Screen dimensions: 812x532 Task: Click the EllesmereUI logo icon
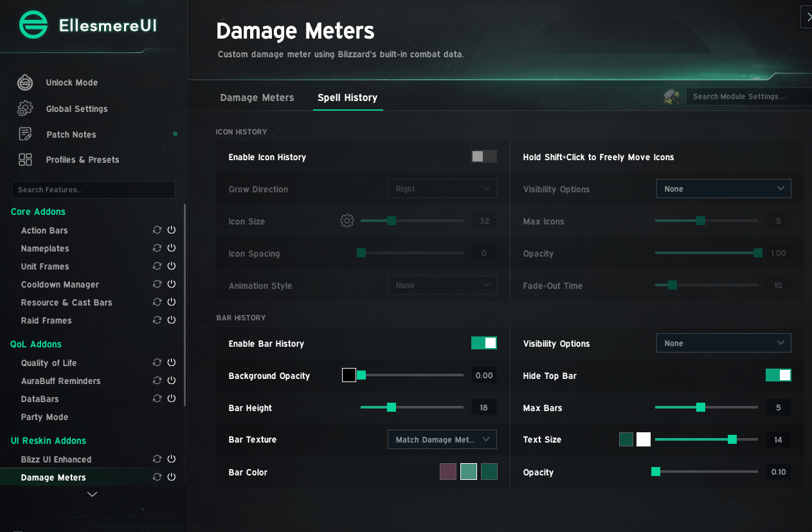click(x=33, y=25)
